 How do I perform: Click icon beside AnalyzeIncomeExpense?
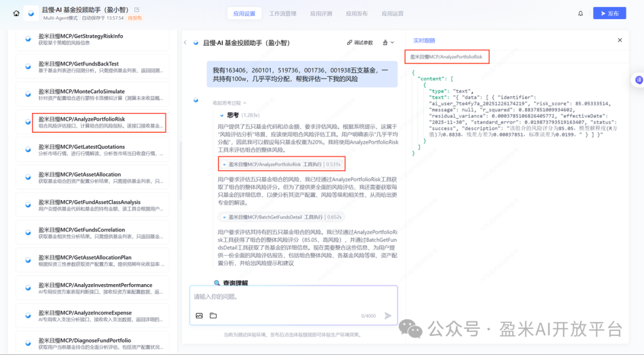point(28,315)
